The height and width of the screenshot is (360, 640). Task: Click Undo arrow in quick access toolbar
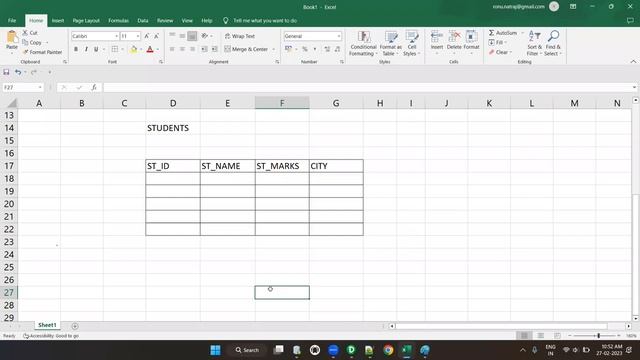(18, 72)
